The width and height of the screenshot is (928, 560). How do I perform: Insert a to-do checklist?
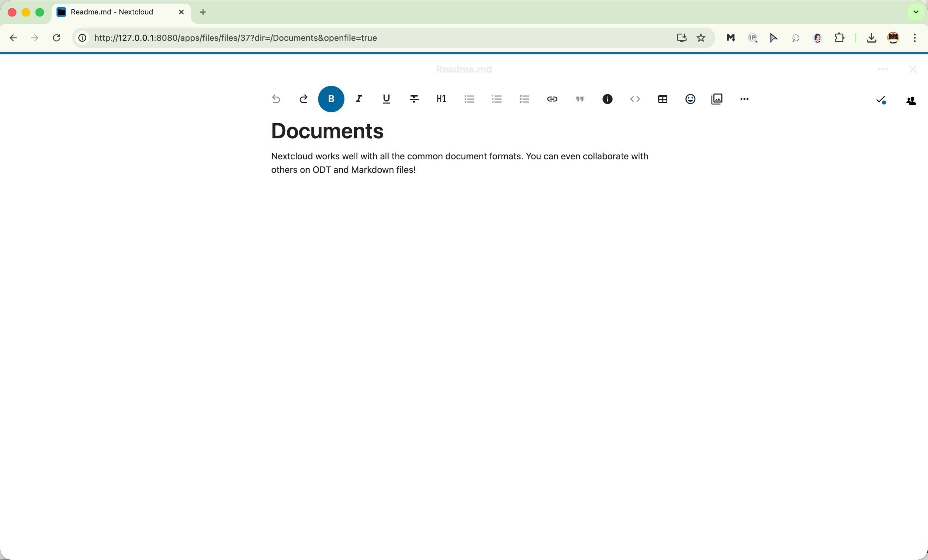[x=525, y=99]
